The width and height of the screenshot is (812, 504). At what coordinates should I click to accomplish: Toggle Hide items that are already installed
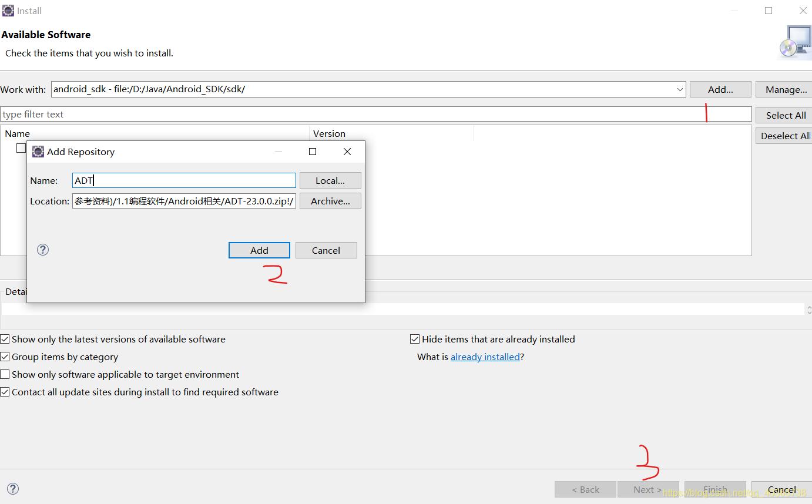(415, 339)
